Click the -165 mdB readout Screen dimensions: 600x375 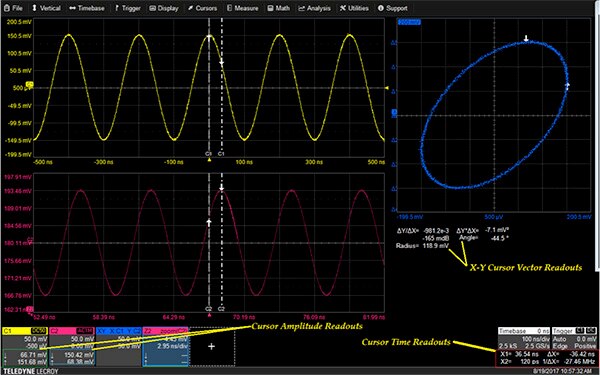[x=435, y=238]
